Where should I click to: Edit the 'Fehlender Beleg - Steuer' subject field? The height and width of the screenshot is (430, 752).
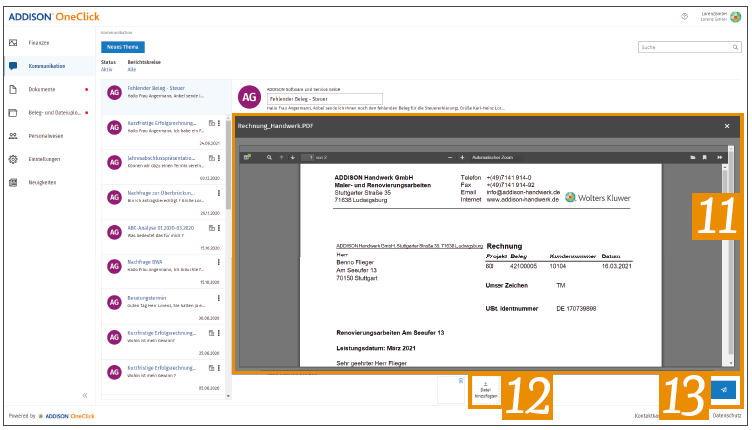tap(325, 99)
